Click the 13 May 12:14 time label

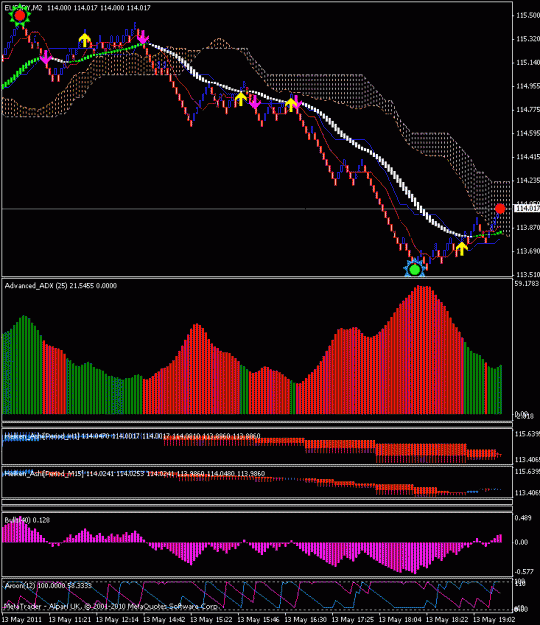click(117, 620)
